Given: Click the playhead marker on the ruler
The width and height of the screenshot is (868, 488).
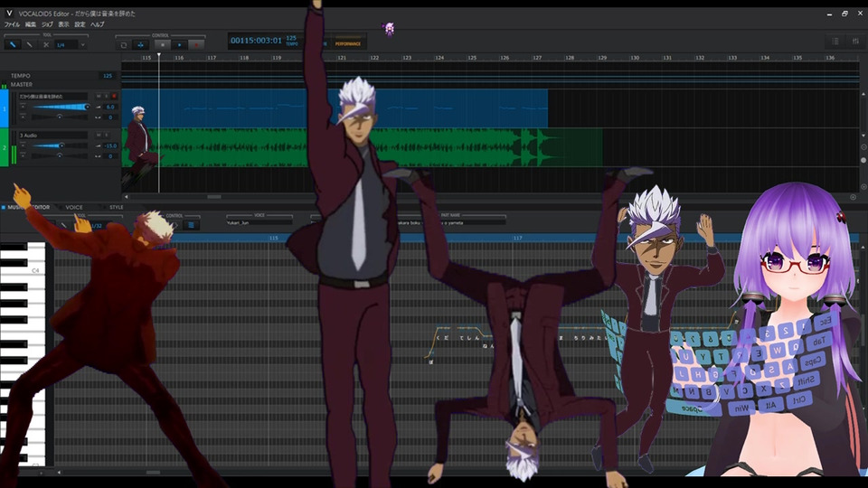Looking at the screenshot, I should pos(159,55).
